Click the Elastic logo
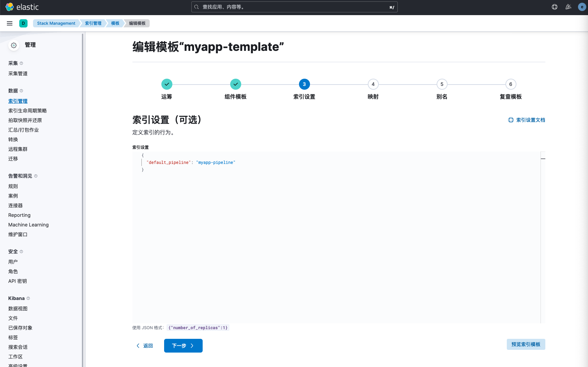 point(22,7)
